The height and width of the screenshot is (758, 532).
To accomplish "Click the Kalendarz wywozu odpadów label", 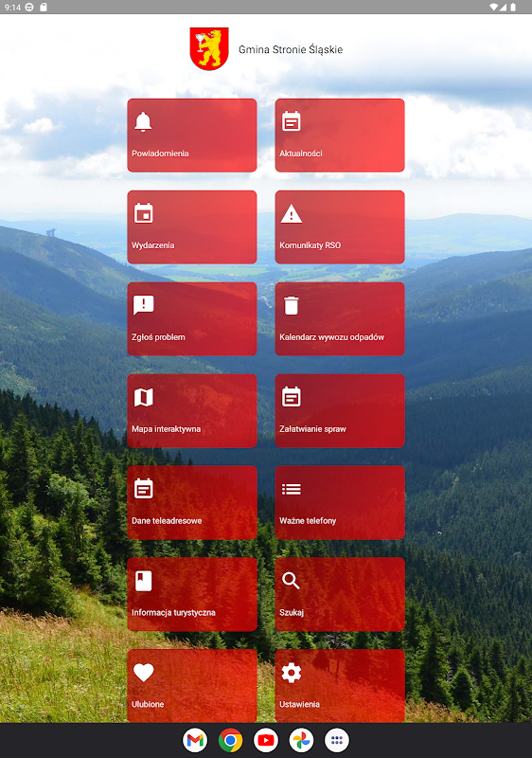I will click(x=331, y=337).
